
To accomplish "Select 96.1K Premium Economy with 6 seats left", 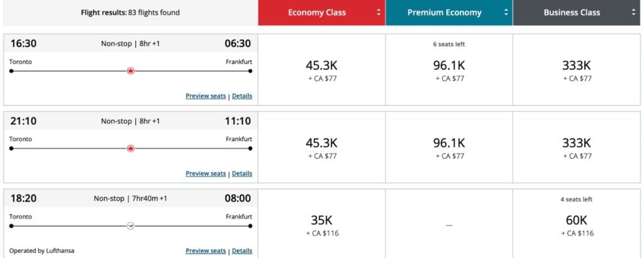I will pos(448,69).
